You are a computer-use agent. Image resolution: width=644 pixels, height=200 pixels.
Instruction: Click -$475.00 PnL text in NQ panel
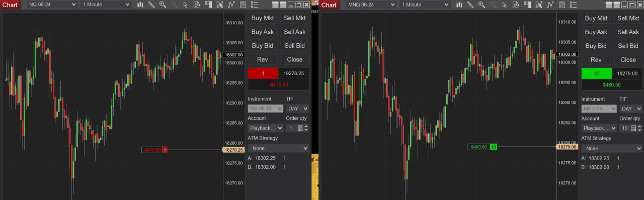(x=278, y=85)
